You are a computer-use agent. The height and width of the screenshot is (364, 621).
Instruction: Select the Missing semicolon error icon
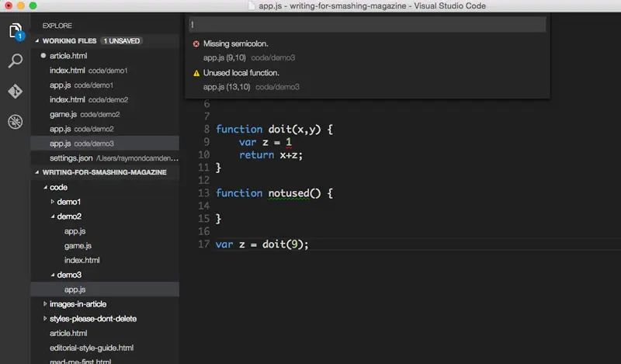point(196,43)
